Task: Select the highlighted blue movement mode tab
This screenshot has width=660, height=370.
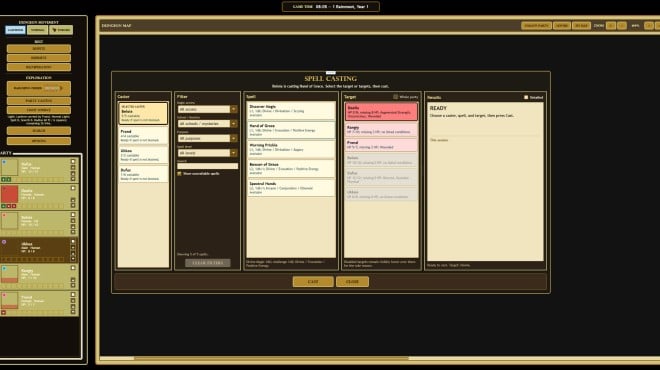Action: pos(15,30)
